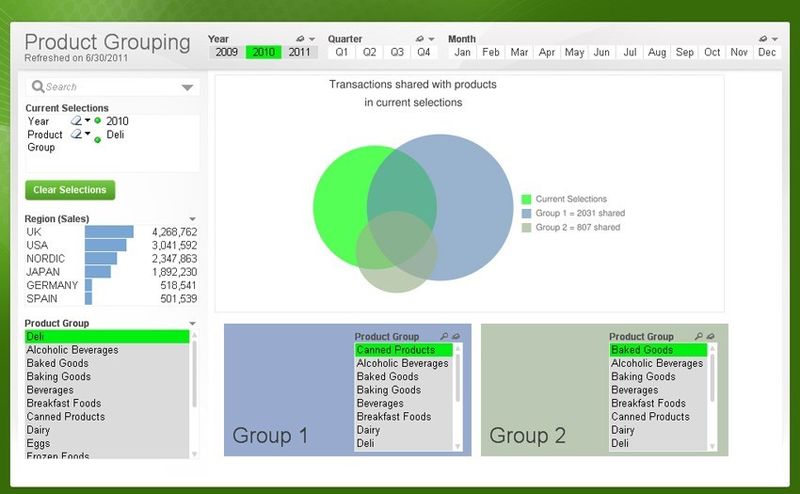Click the NORDIC row in Region (Sales)
The image size is (800, 494).
[111, 259]
